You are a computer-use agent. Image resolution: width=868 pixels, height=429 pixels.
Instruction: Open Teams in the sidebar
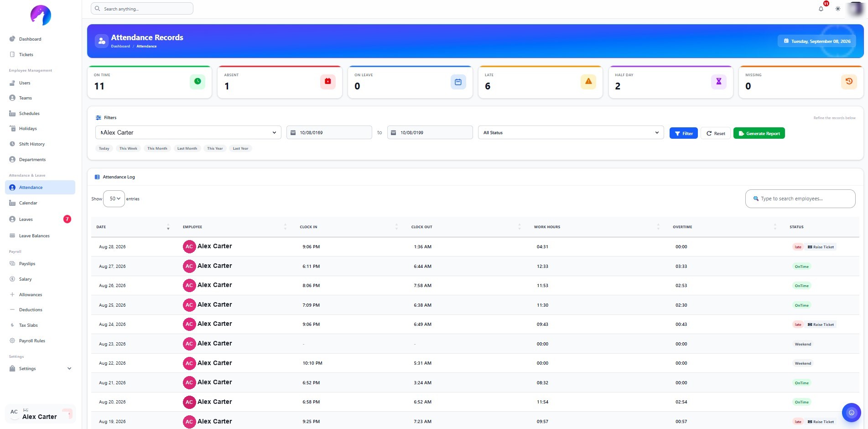pos(40,98)
